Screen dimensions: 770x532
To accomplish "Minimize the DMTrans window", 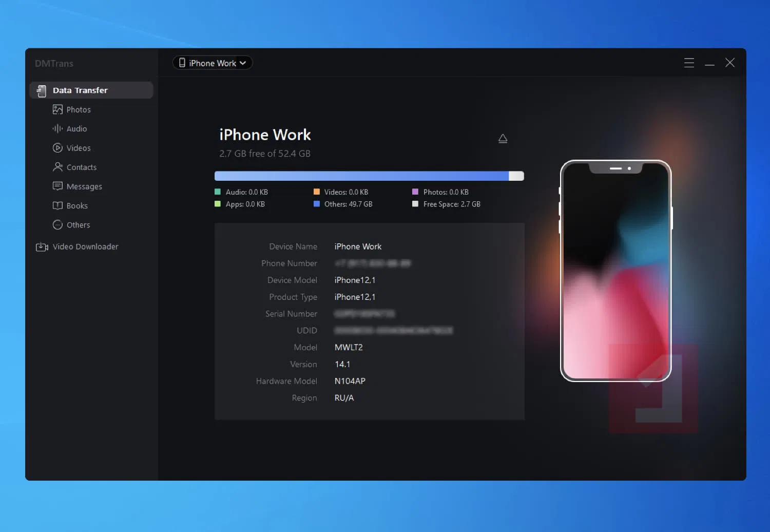I will [x=709, y=65].
